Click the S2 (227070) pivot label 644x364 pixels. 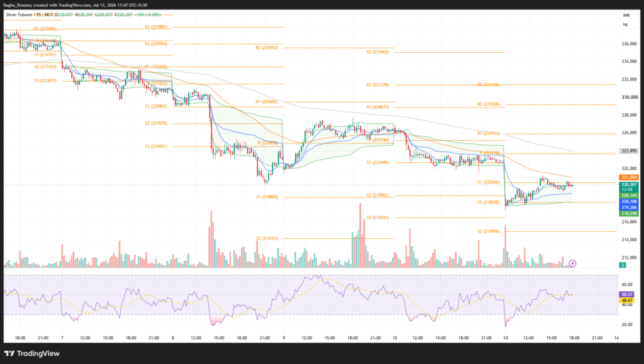(x=156, y=123)
